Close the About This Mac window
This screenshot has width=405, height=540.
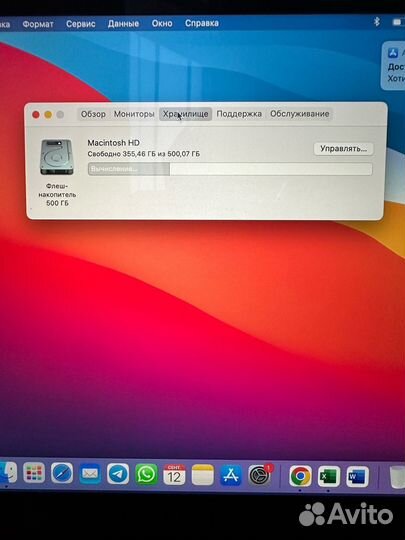(36, 115)
